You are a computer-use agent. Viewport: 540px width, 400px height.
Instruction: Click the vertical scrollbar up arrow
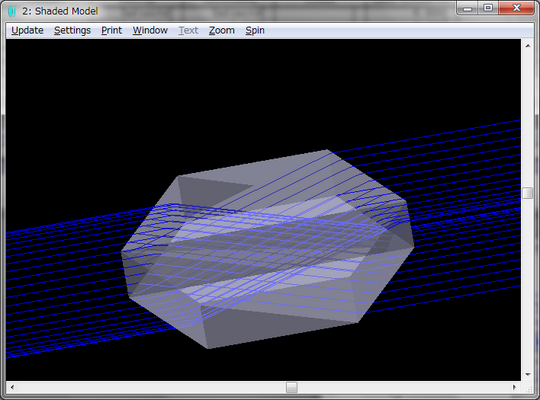click(x=528, y=45)
